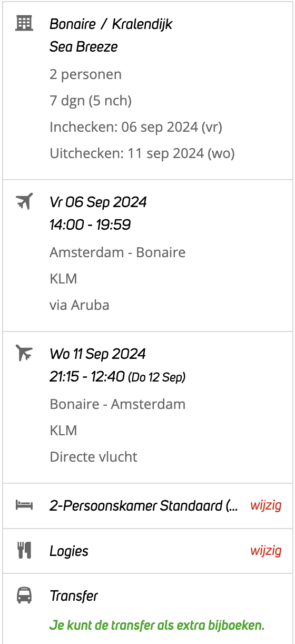Click the Wo 11 Sep 2024 return date
295x644 pixels.
point(97,354)
